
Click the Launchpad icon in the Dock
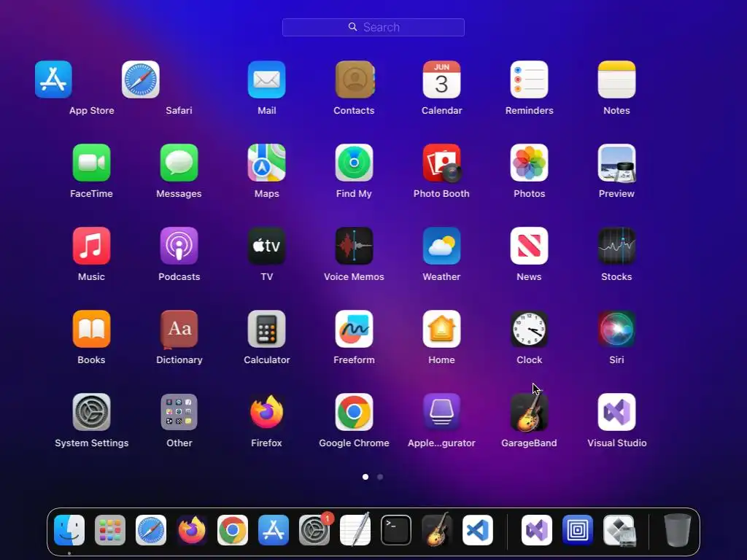110,530
